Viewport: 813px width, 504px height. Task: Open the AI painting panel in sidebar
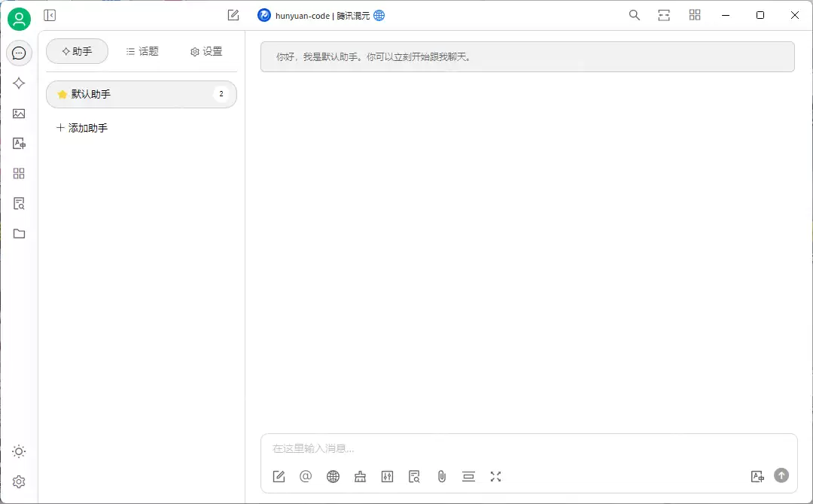[19, 113]
